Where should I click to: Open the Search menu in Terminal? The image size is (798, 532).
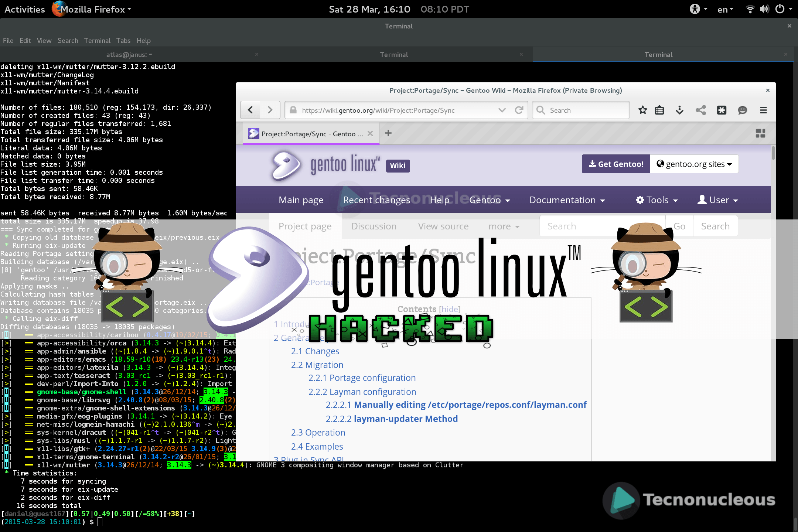[68, 41]
